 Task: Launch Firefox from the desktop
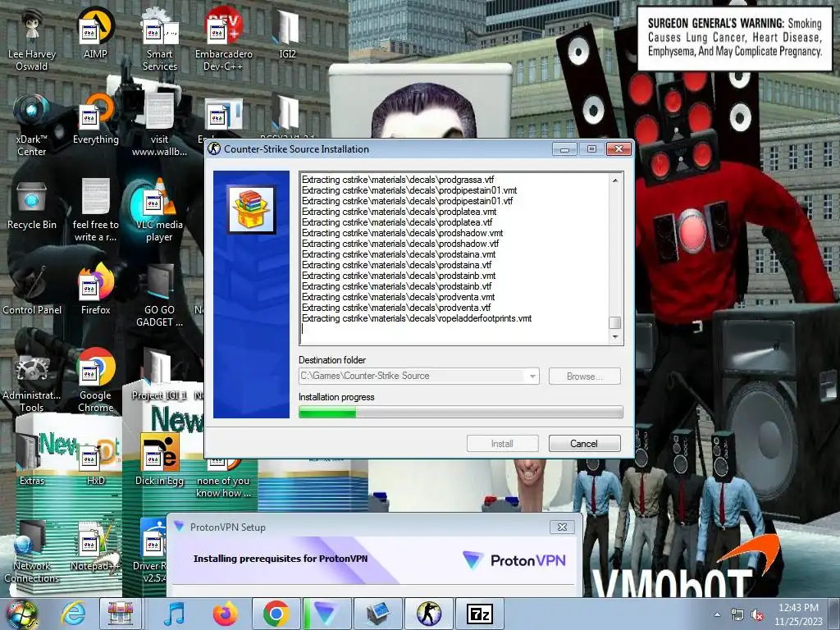click(x=95, y=290)
